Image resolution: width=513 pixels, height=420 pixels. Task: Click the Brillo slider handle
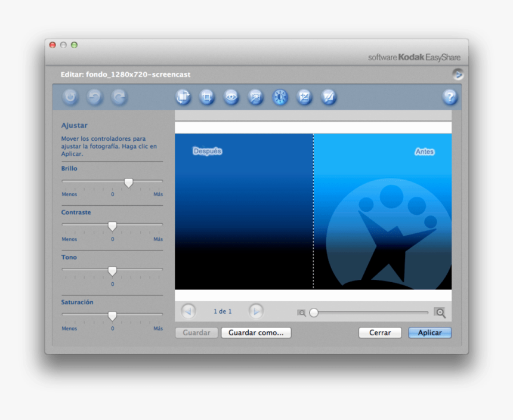(x=128, y=182)
